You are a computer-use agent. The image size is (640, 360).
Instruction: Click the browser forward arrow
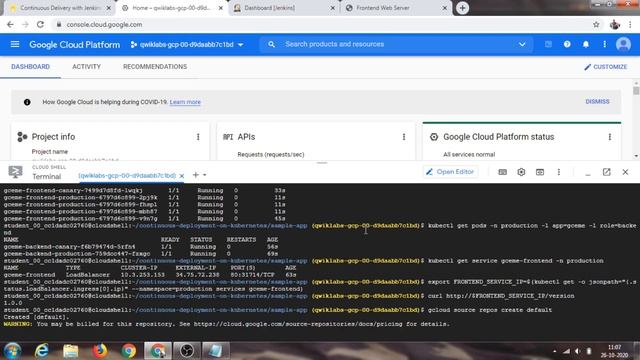(25, 24)
